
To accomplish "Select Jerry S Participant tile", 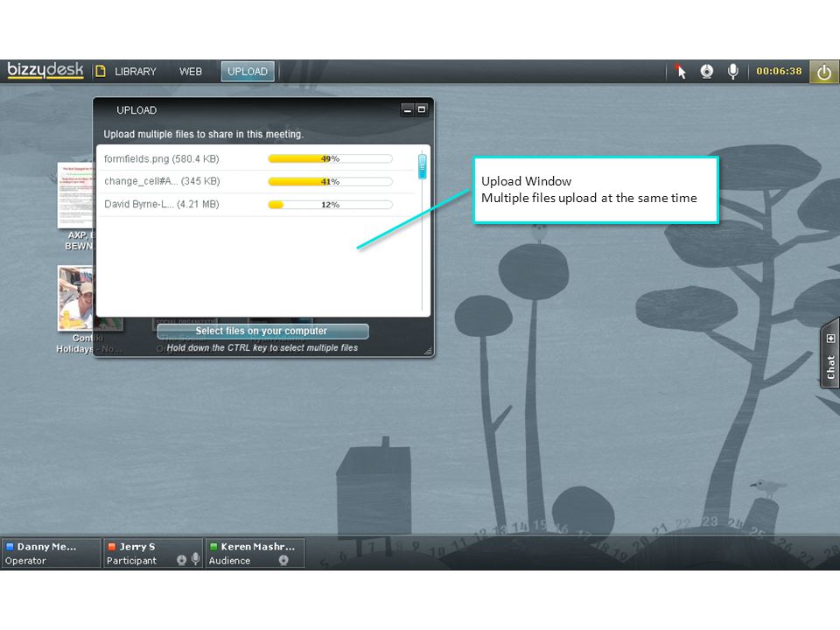I will [152, 553].
